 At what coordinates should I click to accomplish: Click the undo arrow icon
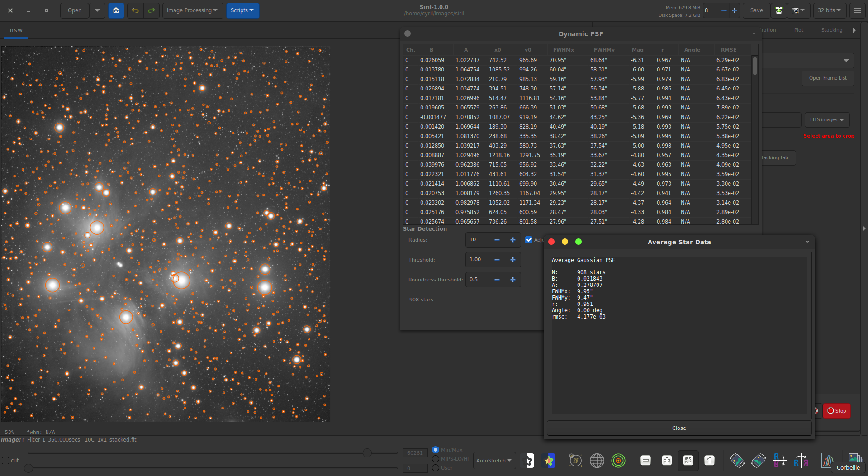[x=135, y=10]
